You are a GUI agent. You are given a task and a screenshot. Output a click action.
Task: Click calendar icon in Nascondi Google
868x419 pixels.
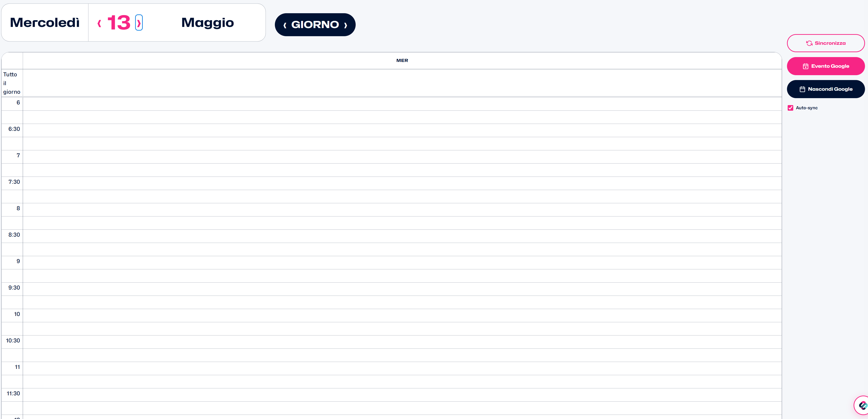(802, 89)
